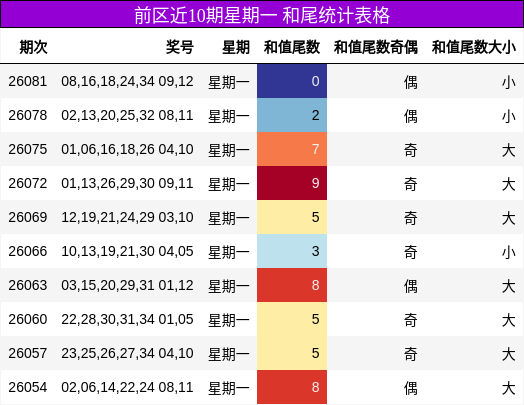The width and height of the screenshot is (524, 405).
Task: Click tail value 5 cell in row 26060
Action: coord(292,319)
